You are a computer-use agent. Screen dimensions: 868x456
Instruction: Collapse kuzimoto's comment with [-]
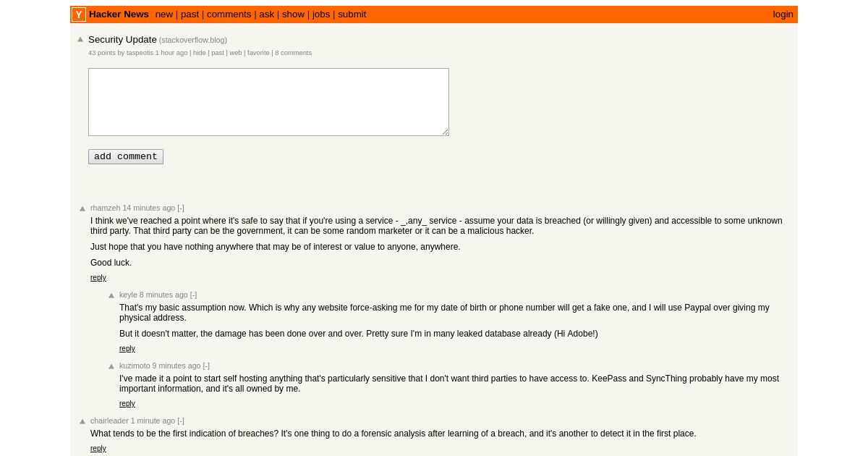[x=206, y=366]
